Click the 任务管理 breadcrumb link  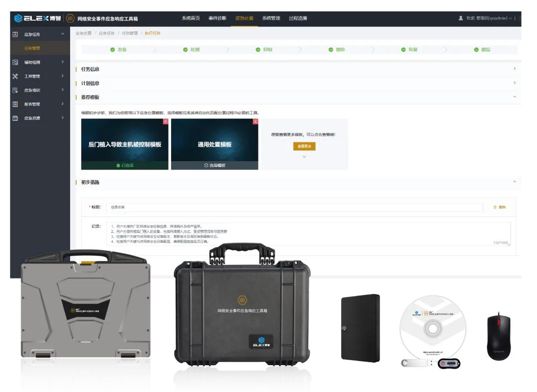pyautogui.click(x=129, y=33)
